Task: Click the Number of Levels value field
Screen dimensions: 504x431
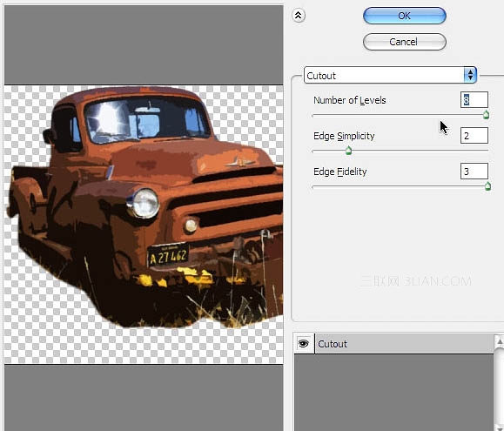Action: coord(474,100)
